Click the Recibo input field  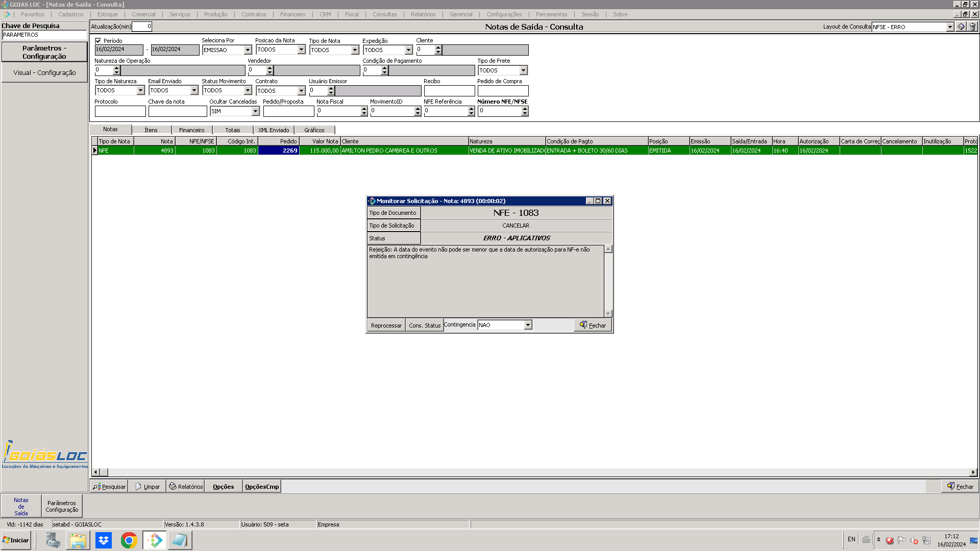(449, 90)
